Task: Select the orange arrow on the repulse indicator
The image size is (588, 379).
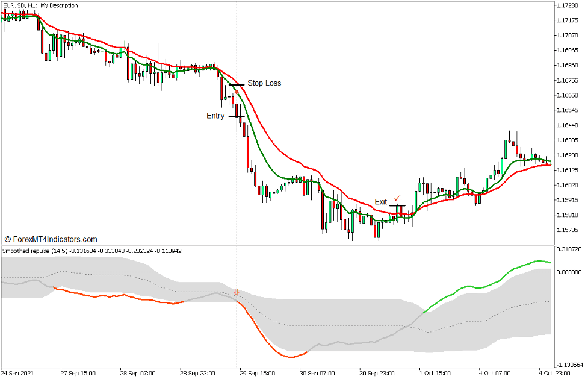Action: (x=237, y=290)
